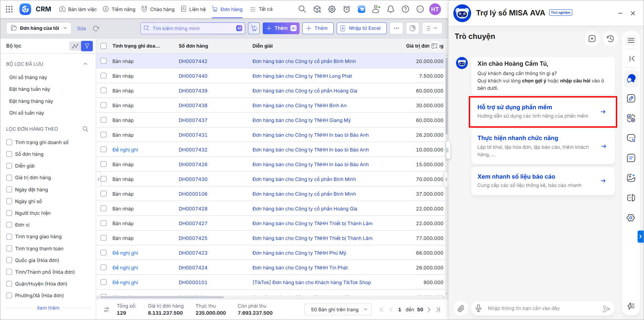
Task: Click the search magnifier icon in top bar
Action: (302, 9)
